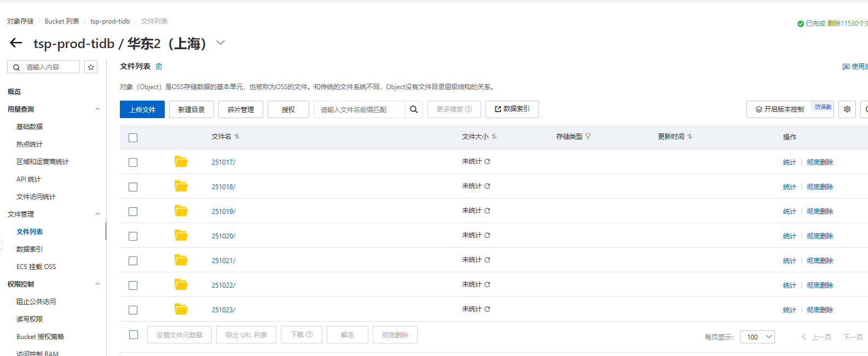Viewport: 868px width, 356px height.
Task: Open folder link 251020/
Action: [x=223, y=236]
